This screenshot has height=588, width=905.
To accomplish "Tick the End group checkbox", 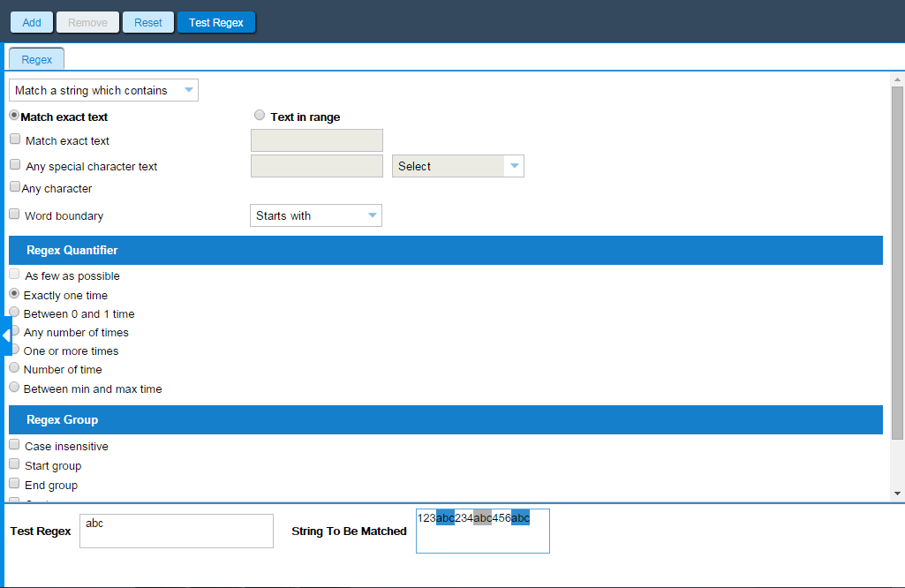I will [x=14, y=484].
